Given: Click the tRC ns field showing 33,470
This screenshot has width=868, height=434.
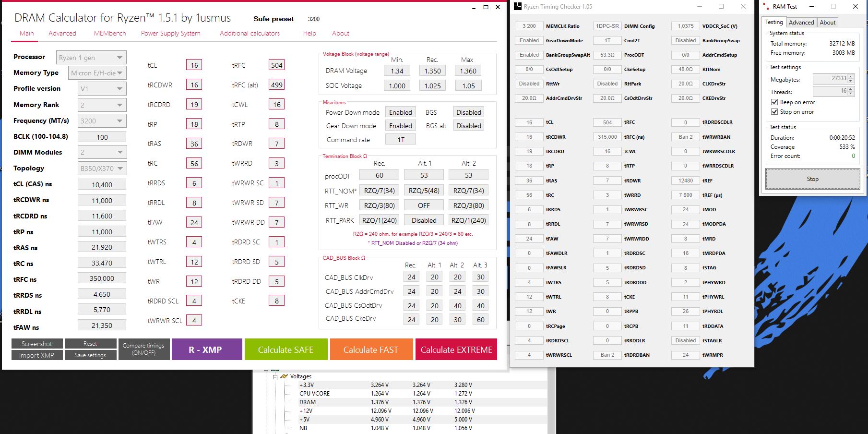Looking at the screenshot, I should 102,263.
